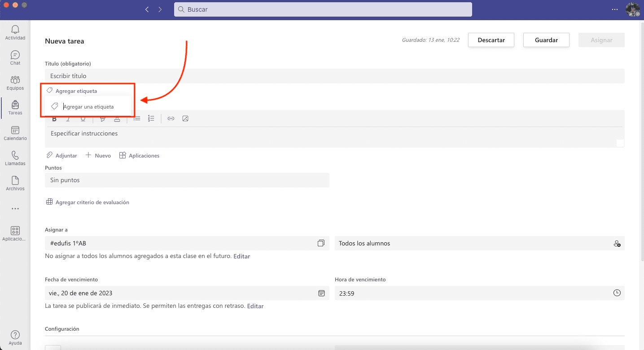The width and height of the screenshot is (644, 350).
Task: Click Editar link next to class assignment note
Action: pos(241,256)
